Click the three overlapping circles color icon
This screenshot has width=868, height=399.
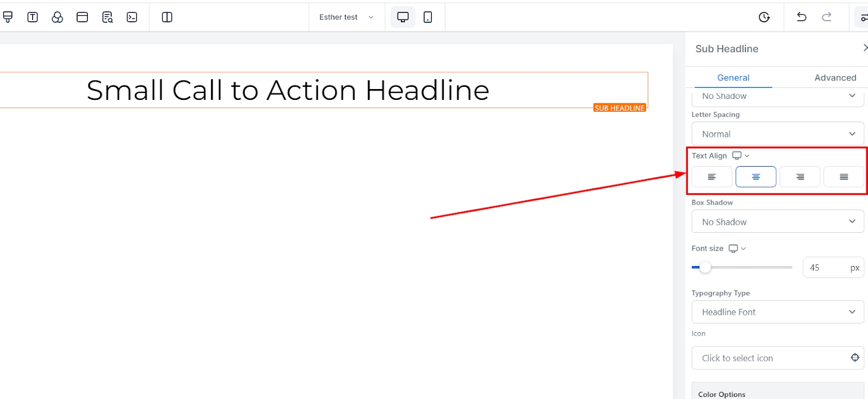[58, 17]
